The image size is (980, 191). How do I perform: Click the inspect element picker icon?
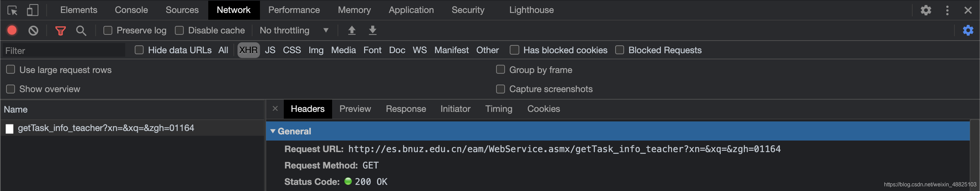[12, 10]
